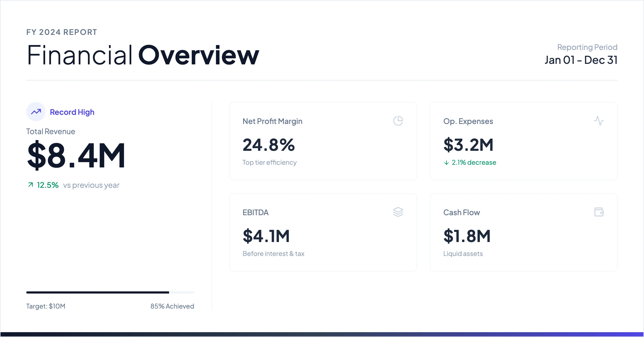Click the activity pulse icon in Op. Expenses
The width and height of the screenshot is (644, 337).
coord(599,121)
